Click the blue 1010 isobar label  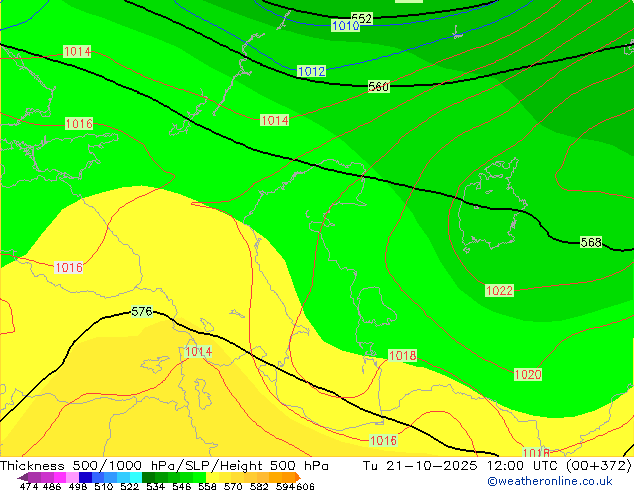pos(345,26)
